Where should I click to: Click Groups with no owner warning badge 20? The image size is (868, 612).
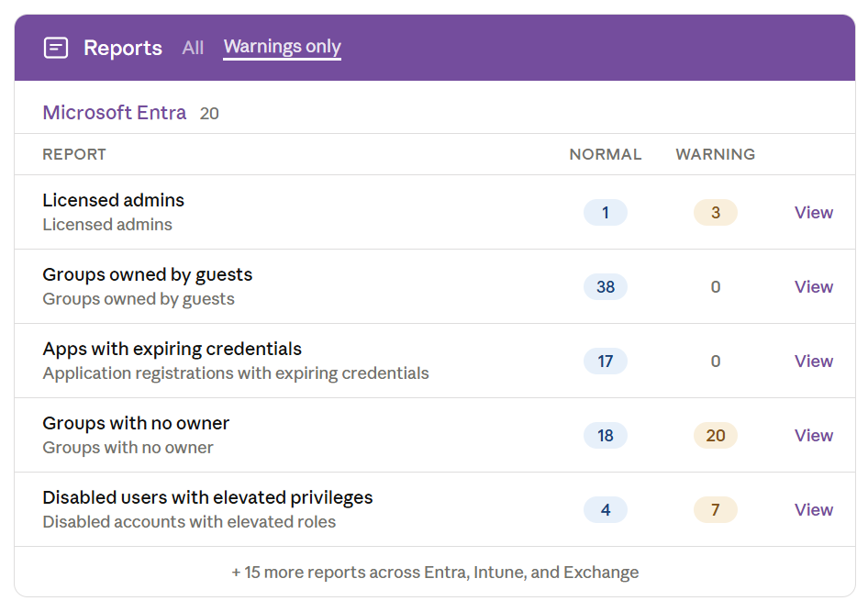pos(715,436)
